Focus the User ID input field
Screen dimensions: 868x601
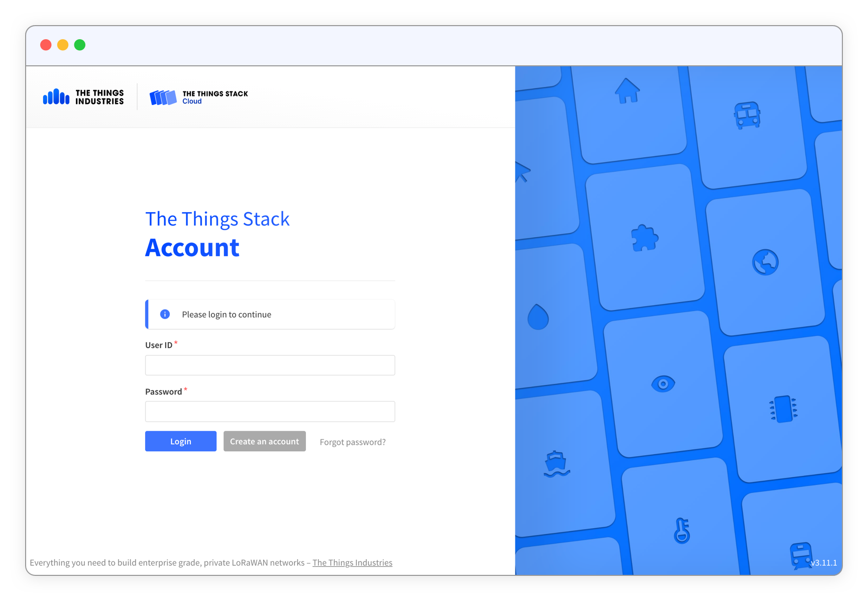(x=270, y=365)
